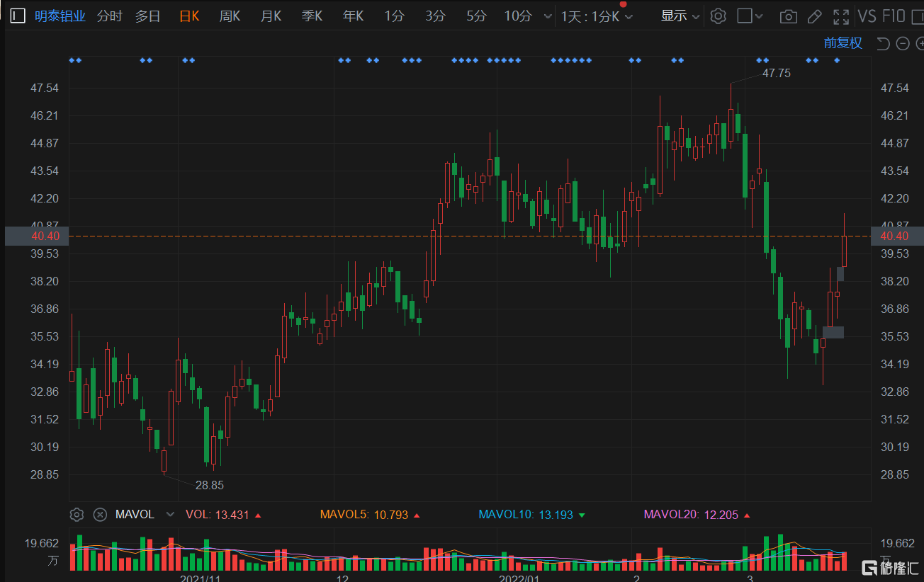924x582 pixels.
Task: Switch to 多日 multi-day tab
Action: tap(147, 16)
